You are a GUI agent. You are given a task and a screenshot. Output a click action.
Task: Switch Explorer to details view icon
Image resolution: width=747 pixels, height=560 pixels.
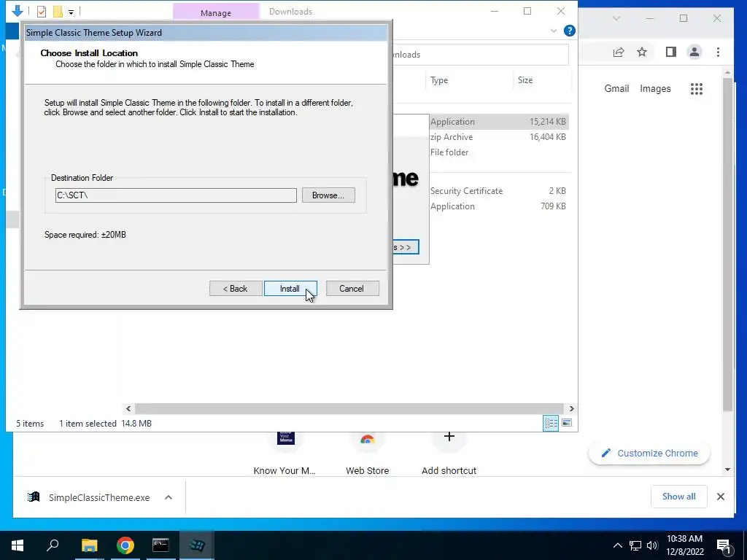(551, 423)
